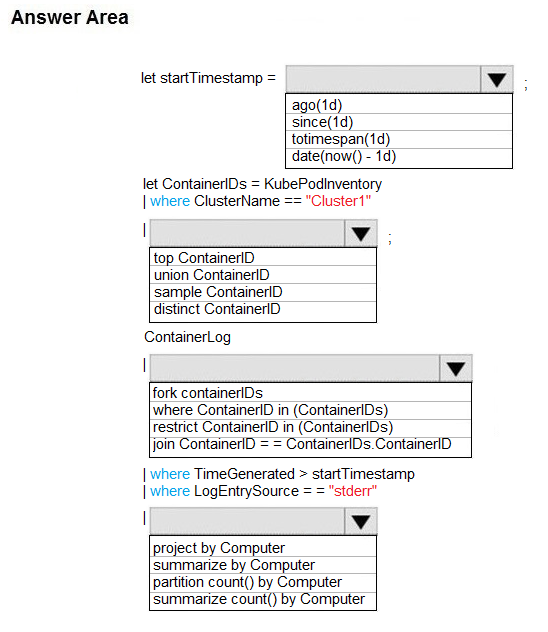Select the join ContainerID option
Viewport: 548px width, 632px height.
310,446
